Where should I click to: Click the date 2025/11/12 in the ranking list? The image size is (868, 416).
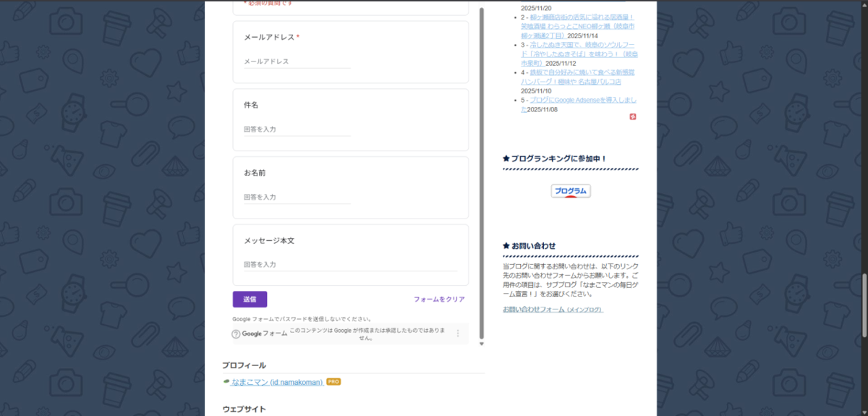561,63
